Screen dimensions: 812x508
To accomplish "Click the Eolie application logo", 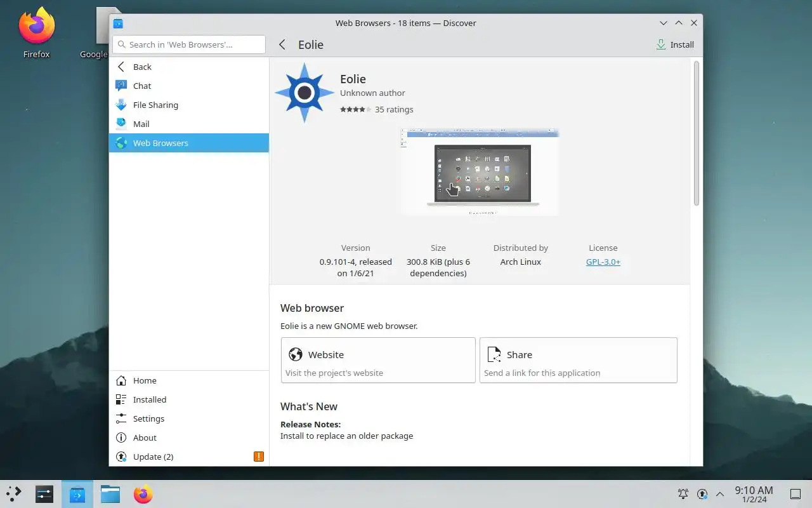I will click(x=304, y=93).
